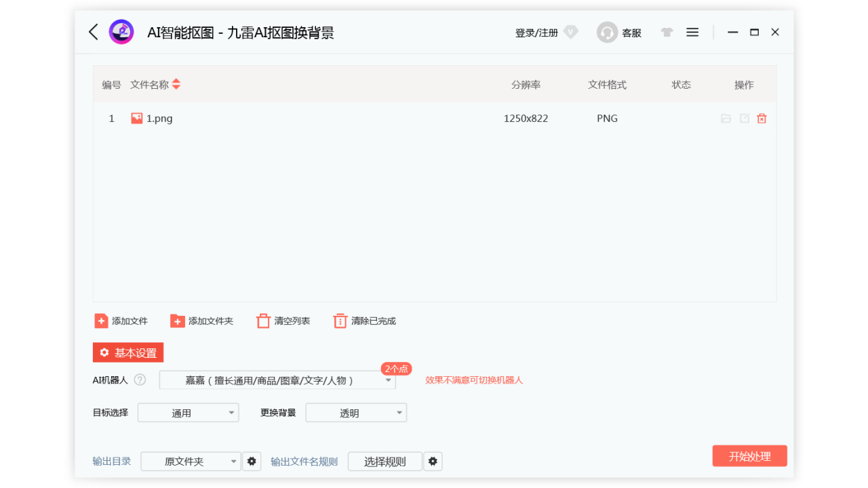The image size is (868, 488).
Task: Click the edit icon for 1.png
Action: 744,119
